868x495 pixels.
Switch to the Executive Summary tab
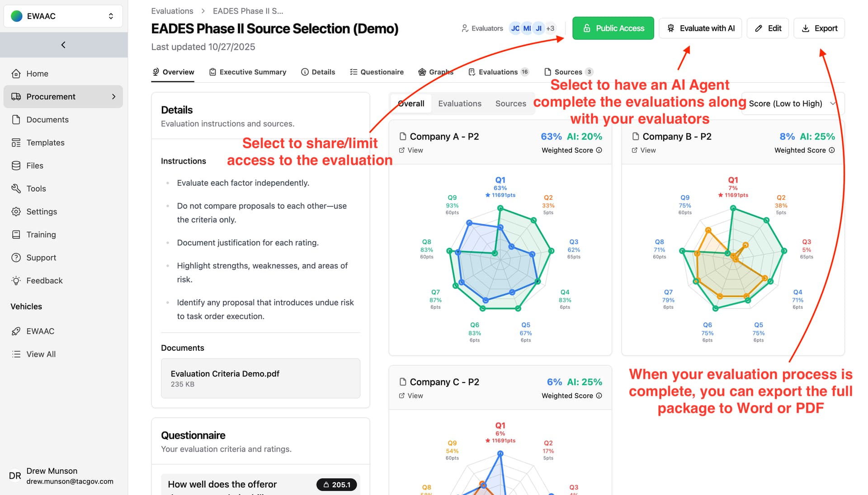pos(248,72)
